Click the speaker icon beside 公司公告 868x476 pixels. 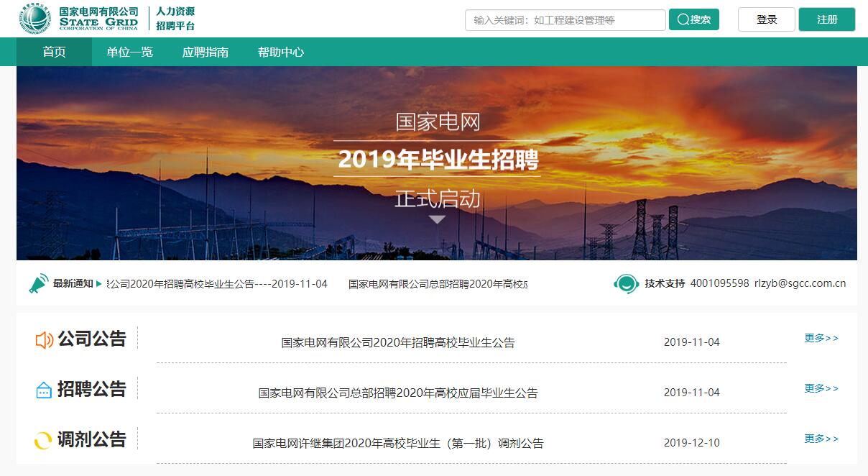pyautogui.click(x=45, y=339)
